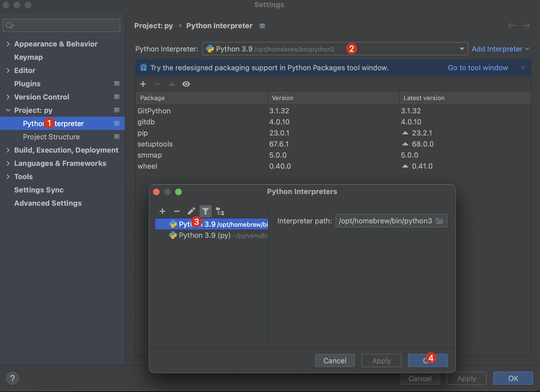Click the help question mark button
The image size is (540, 392).
[12, 378]
